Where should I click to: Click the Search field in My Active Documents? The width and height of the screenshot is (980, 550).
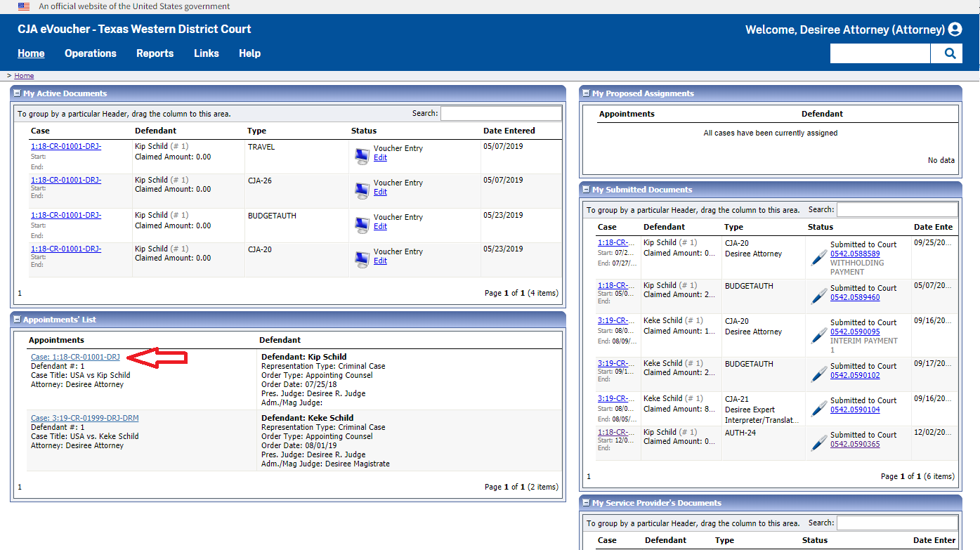pyautogui.click(x=501, y=113)
